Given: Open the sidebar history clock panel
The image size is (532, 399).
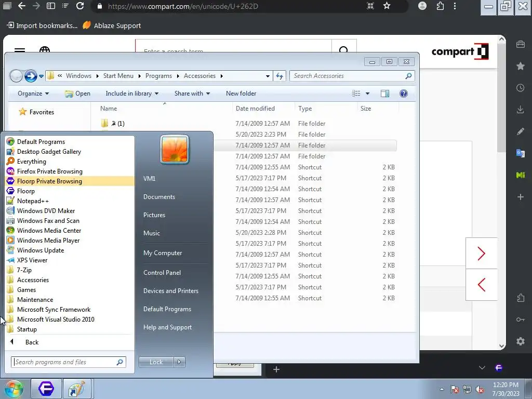Looking at the screenshot, I should click(x=521, y=88).
